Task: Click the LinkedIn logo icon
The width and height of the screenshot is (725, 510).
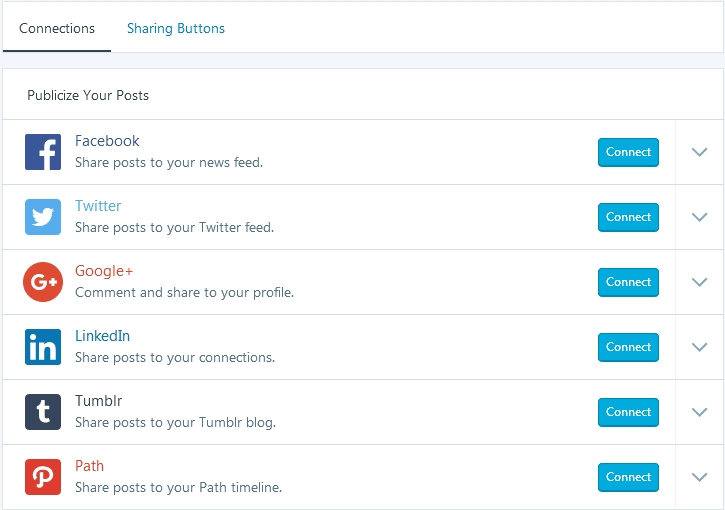Action: point(43,347)
